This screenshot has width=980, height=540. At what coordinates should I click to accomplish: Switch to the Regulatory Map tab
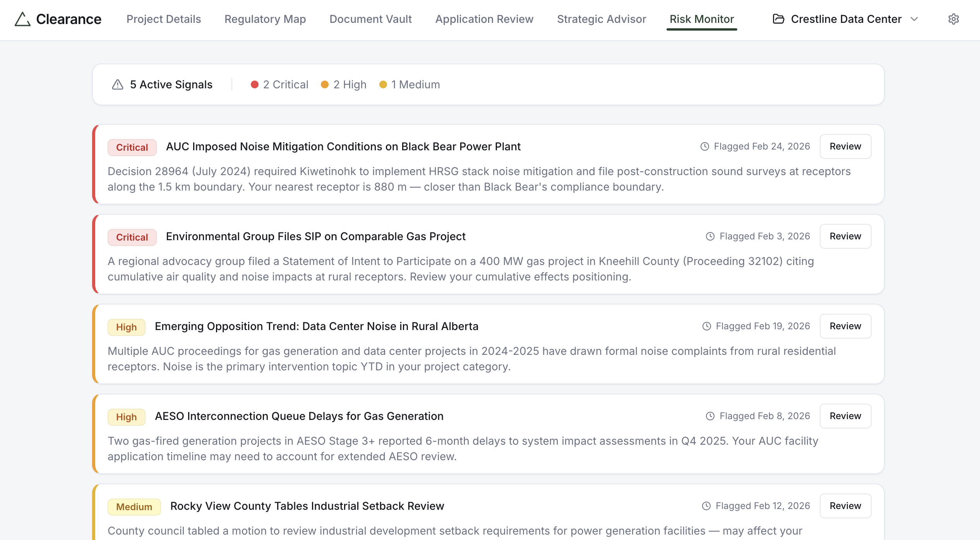(x=266, y=19)
